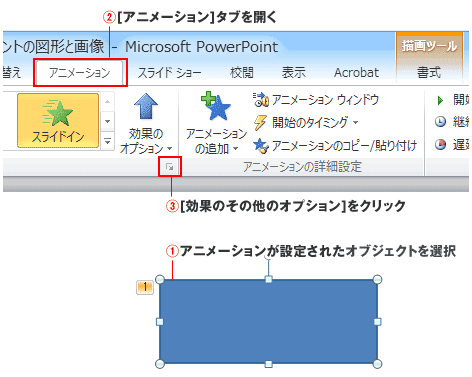Image resolution: width=472 pixels, height=377 pixels.
Task: Click the add animation star icon
Action: [216, 106]
